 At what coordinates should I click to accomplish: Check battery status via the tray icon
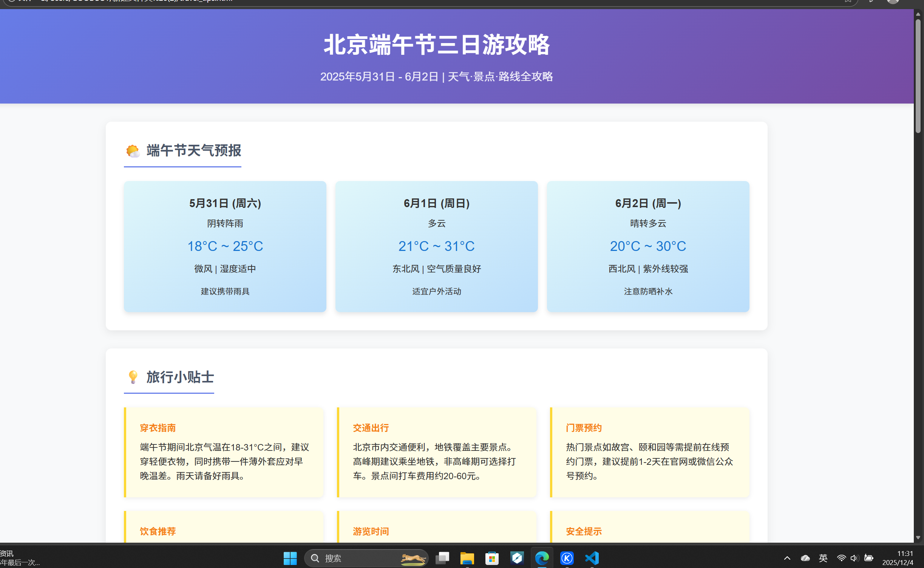[869, 558]
